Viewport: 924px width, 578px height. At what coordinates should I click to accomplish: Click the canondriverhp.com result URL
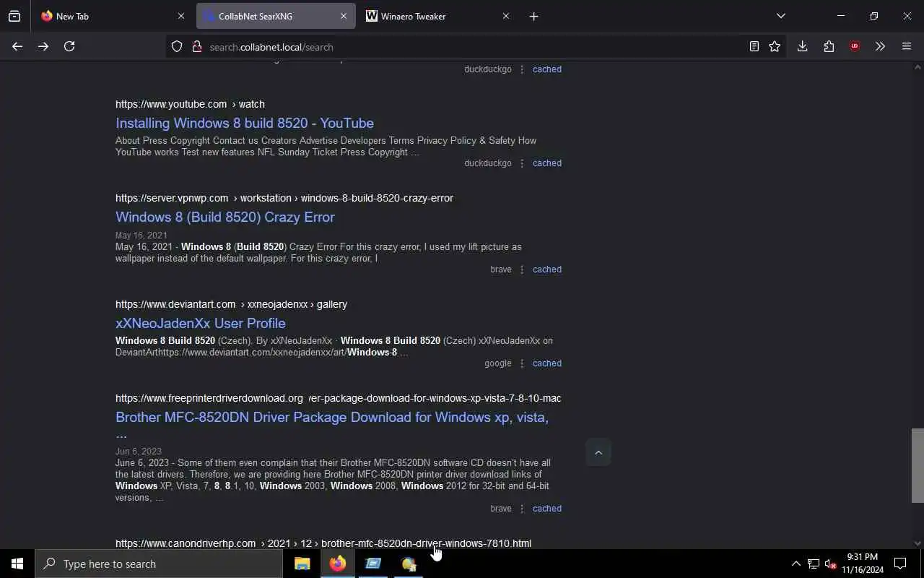323,543
